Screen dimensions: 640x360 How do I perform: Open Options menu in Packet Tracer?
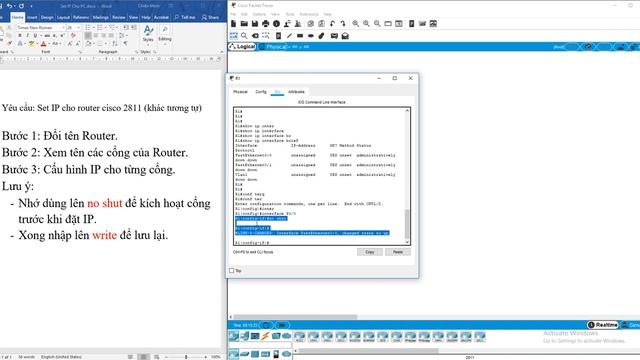(259, 14)
